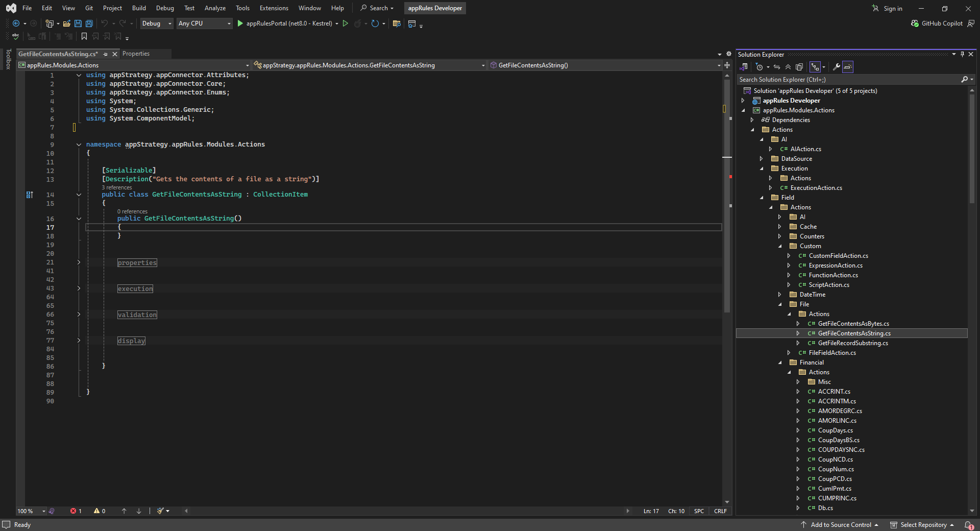This screenshot has height=531, width=980.
Task: Click Add to Source Control button
Action: click(x=839, y=525)
